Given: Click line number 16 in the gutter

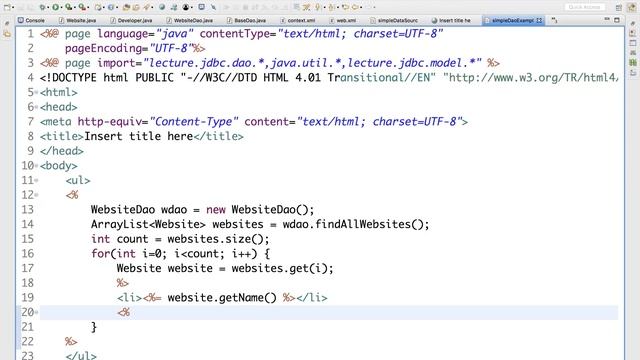Looking at the screenshot, I should [27, 254].
